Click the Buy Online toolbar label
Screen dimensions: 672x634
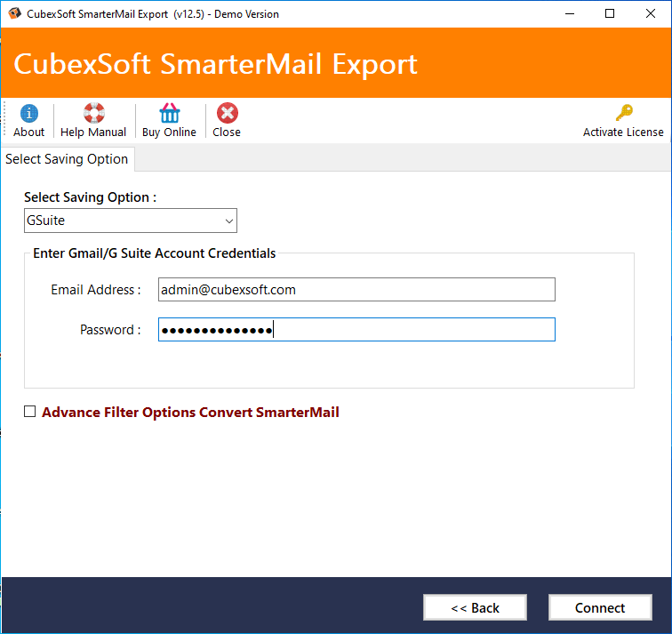(169, 132)
